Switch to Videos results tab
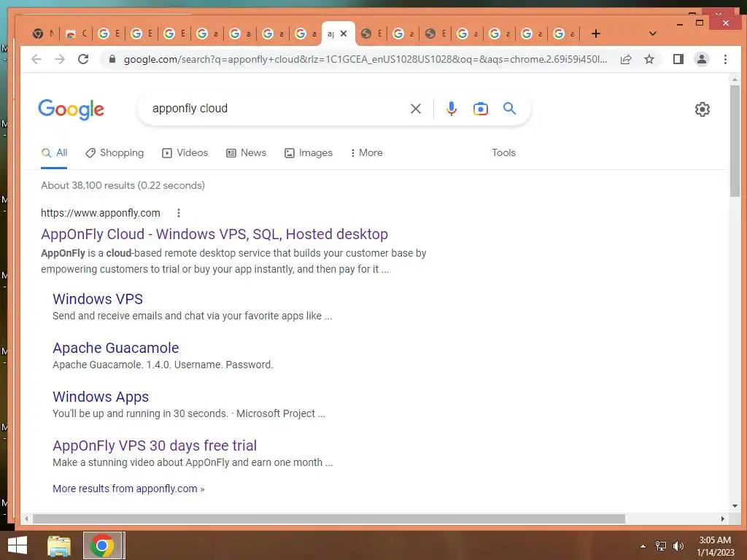This screenshot has height=560, width=747. [185, 153]
